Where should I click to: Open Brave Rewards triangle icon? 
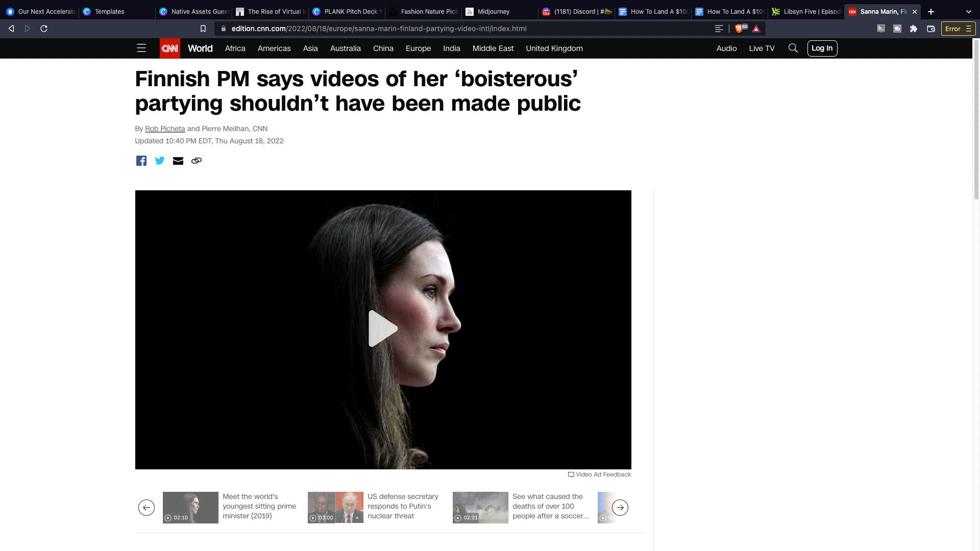[x=756, y=29]
